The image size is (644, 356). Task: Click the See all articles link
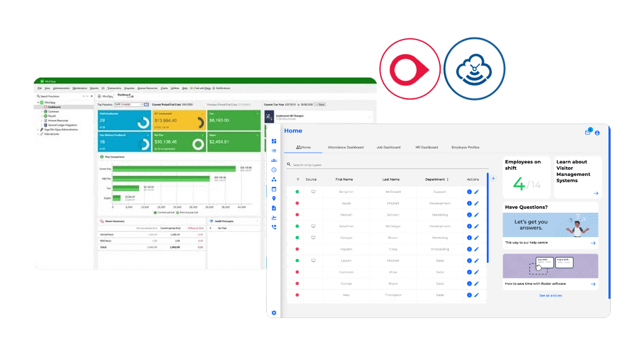point(550,295)
